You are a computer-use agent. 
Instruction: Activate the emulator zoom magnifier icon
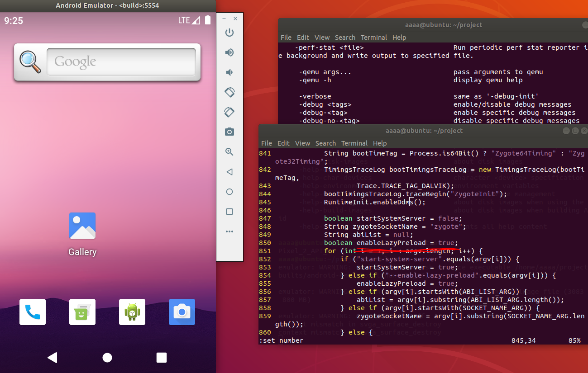coord(229,152)
